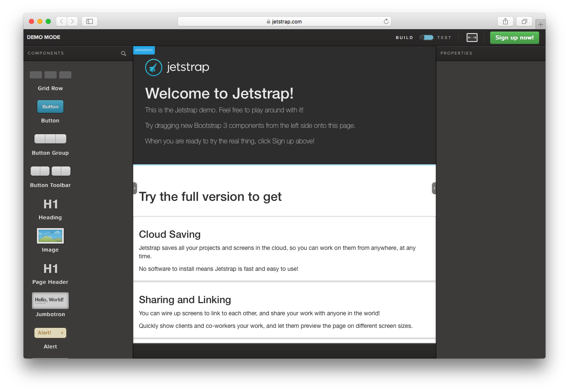This screenshot has width=569, height=392.
Task: Select the BUILD mode label
Action: [x=405, y=38]
